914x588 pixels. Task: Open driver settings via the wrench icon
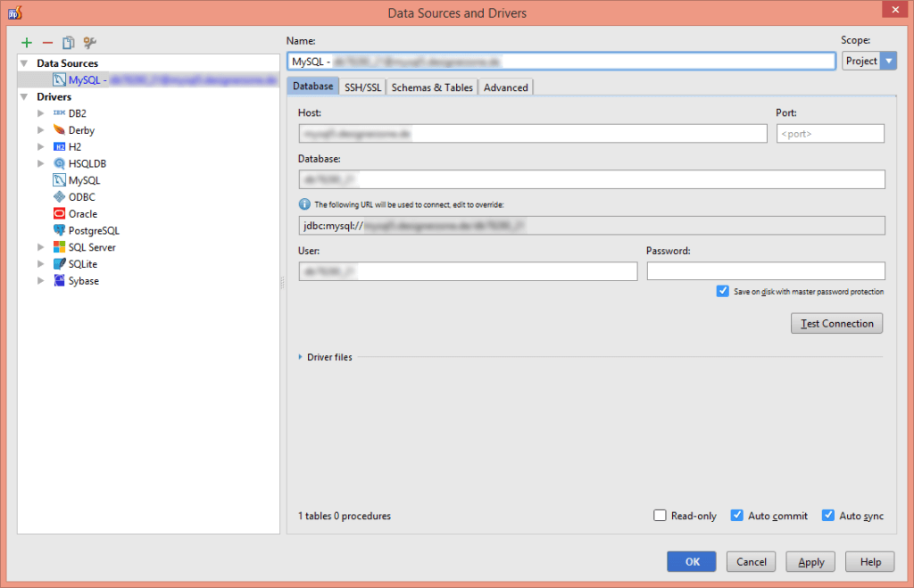88,42
